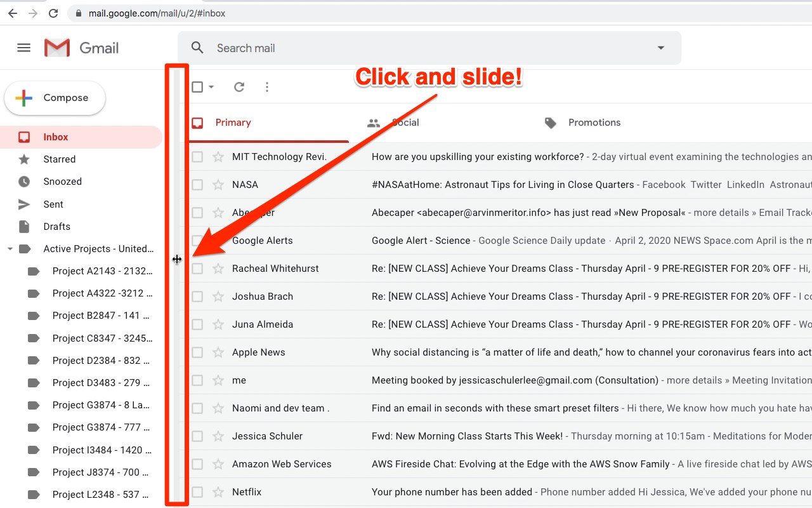Star the Amazon Web Services email
Image resolution: width=812 pixels, height=508 pixels.
tap(218, 464)
